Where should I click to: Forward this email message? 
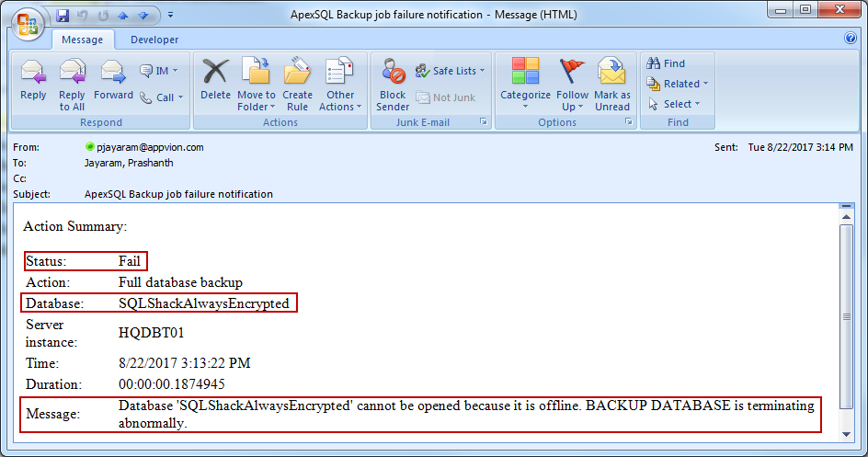113,80
